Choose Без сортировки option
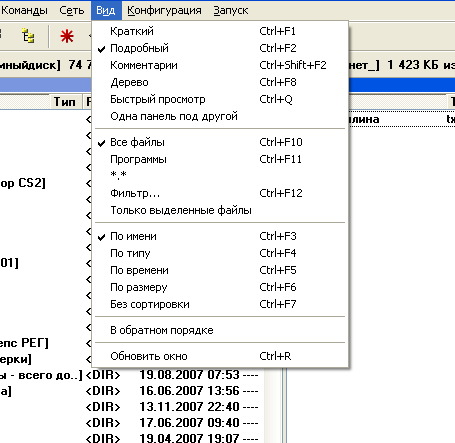The width and height of the screenshot is (455, 443). click(x=220, y=304)
